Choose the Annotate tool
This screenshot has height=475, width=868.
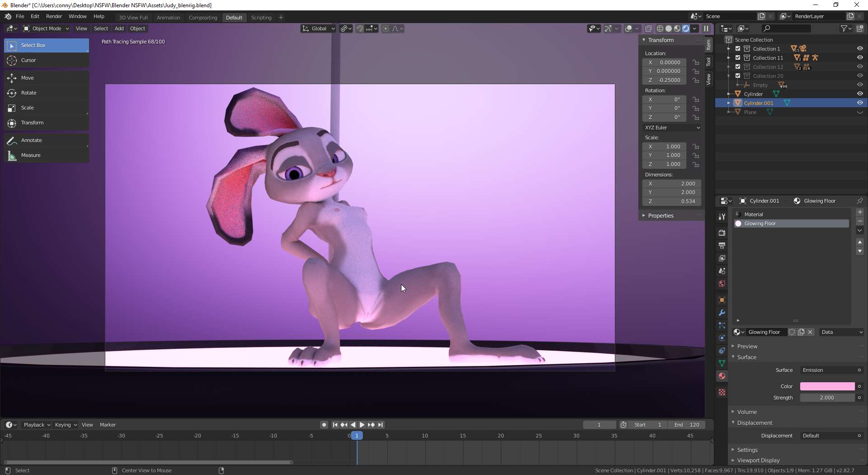31,140
